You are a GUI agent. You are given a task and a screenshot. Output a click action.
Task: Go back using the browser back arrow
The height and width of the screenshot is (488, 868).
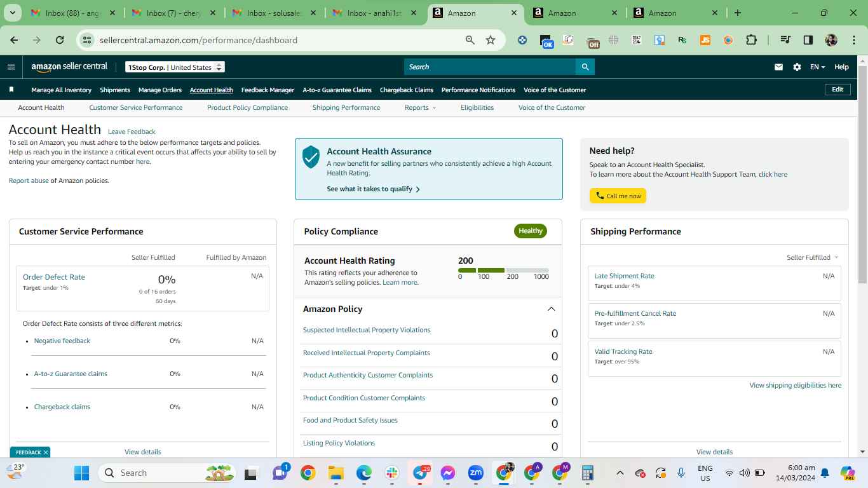pos(14,40)
